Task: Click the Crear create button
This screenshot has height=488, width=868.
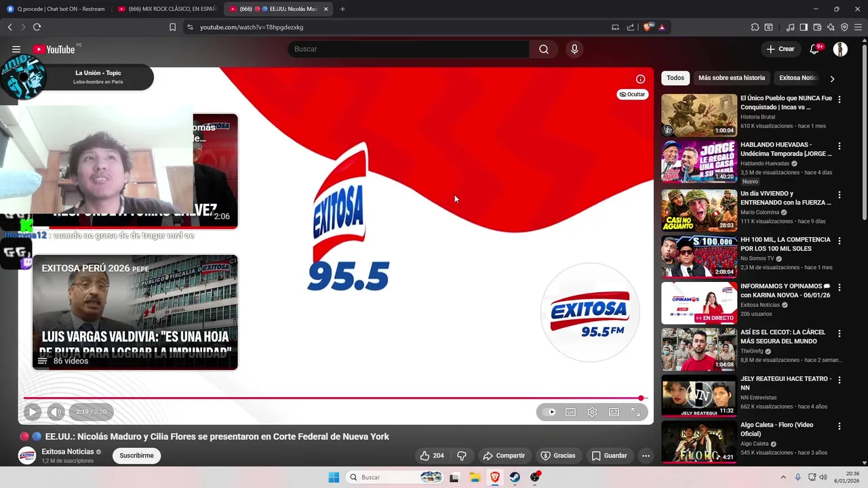Action: click(x=781, y=49)
